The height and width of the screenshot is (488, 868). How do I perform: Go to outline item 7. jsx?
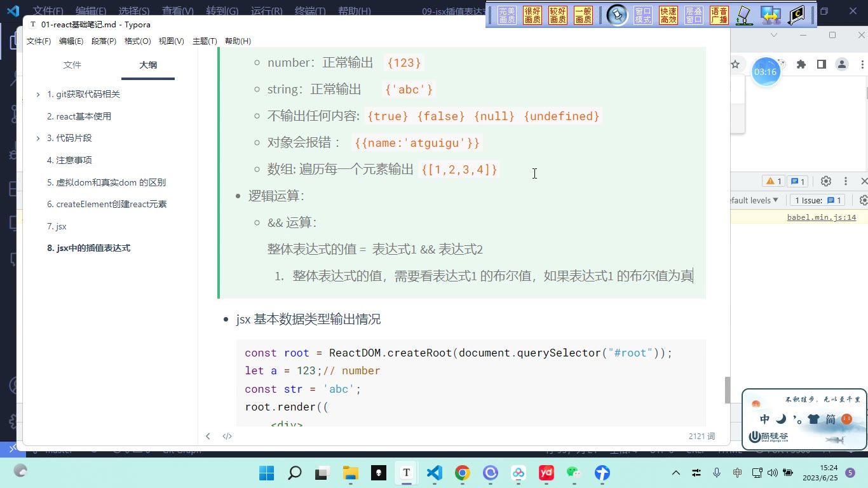coord(57,226)
